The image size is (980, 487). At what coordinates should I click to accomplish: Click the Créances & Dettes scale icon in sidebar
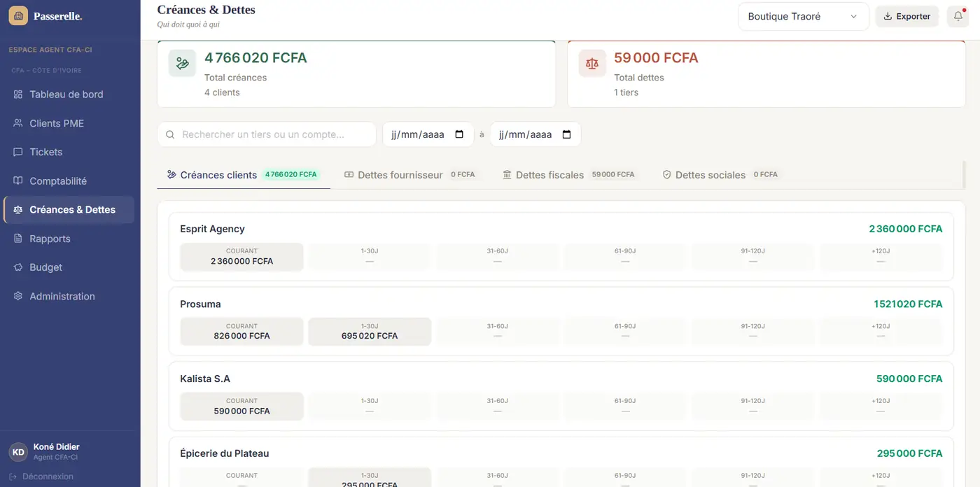[18, 210]
